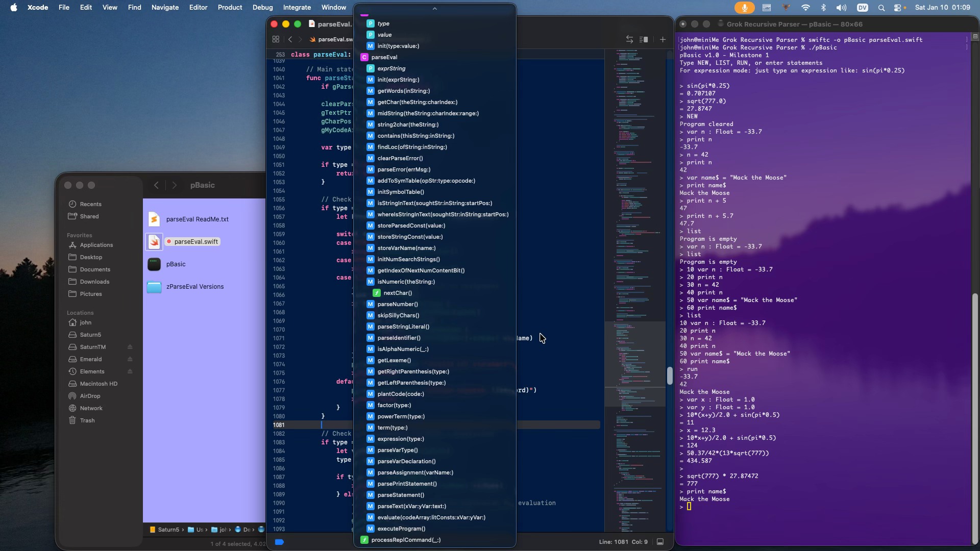Image resolution: width=980 pixels, height=551 pixels.
Task: Open the parseEval.swift tab in Xcode
Action: (331, 39)
